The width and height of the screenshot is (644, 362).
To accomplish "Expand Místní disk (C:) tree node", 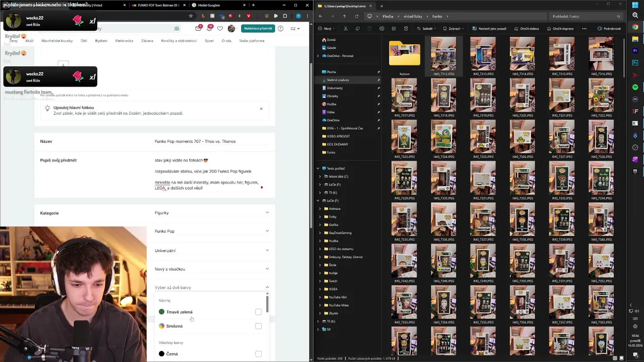I will click(320, 176).
